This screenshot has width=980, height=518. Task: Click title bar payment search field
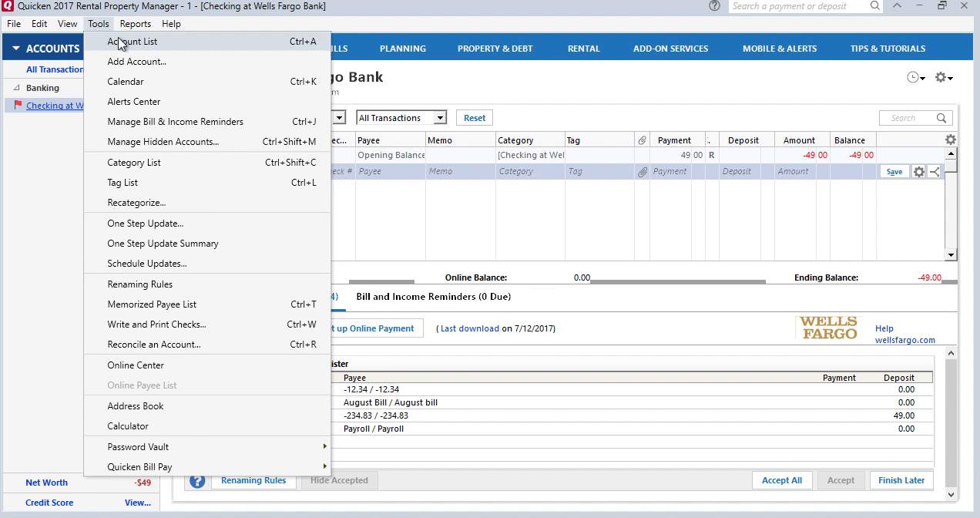[798, 6]
